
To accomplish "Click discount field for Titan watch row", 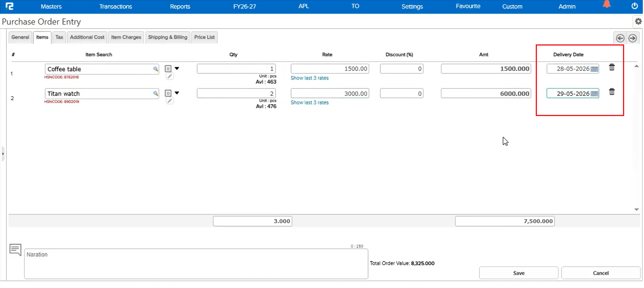I will tap(402, 93).
